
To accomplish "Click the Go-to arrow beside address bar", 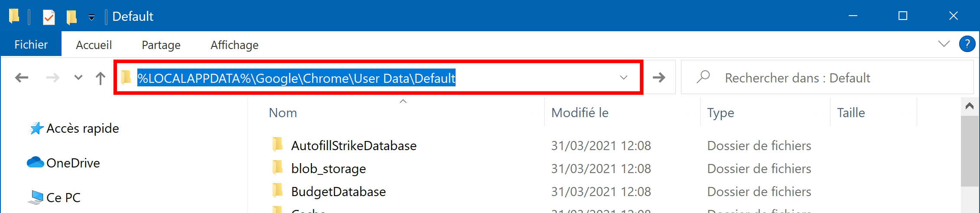I will (659, 78).
